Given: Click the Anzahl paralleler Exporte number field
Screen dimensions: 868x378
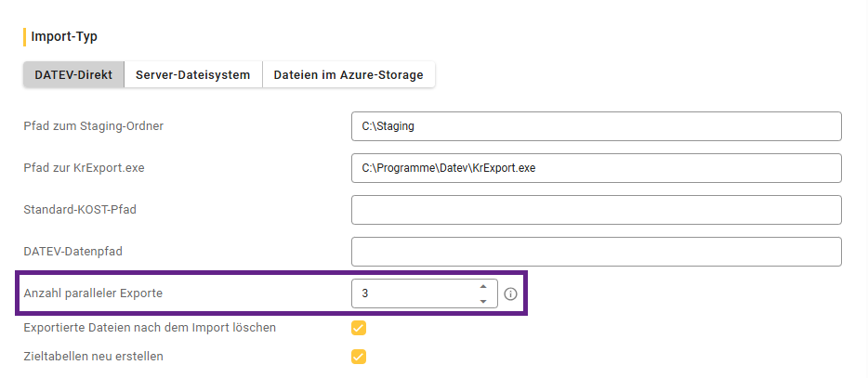Looking at the screenshot, I should click(425, 293).
